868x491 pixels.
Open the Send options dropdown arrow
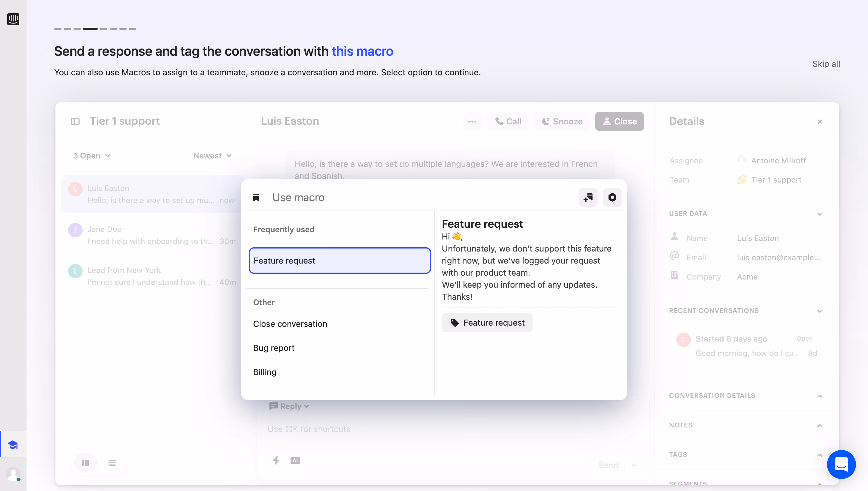click(x=634, y=465)
